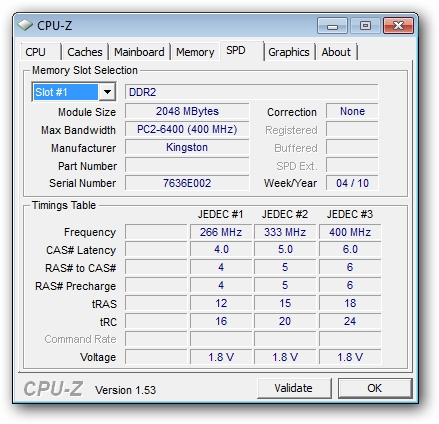
Task: Click the DDR2 memory type field
Action: (x=252, y=92)
